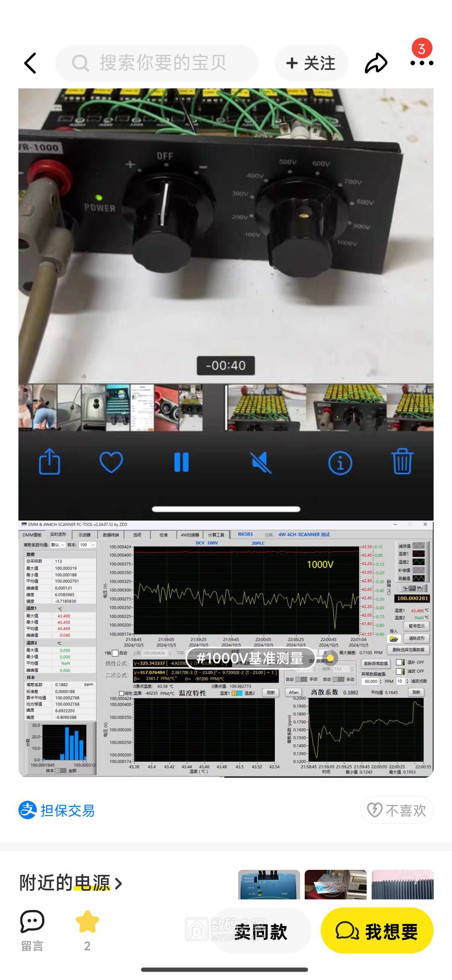The image size is (452, 980).
Task: Go back using the top-left arrow
Action: (x=31, y=63)
